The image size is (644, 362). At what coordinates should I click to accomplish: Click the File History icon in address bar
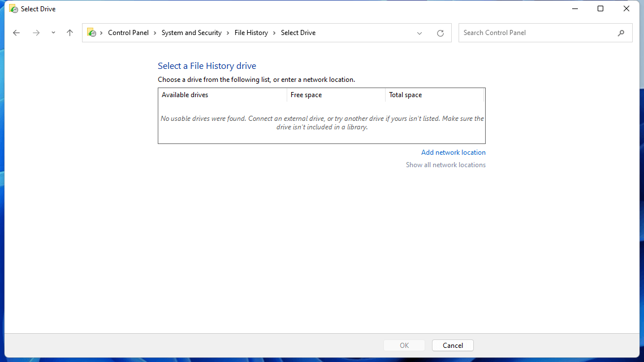tap(92, 33)
